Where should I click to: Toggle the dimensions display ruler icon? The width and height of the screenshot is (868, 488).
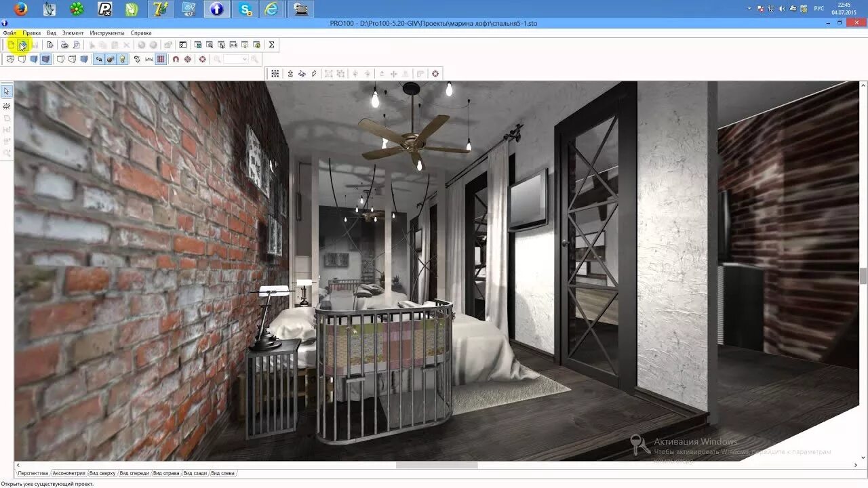pos(149,59)
